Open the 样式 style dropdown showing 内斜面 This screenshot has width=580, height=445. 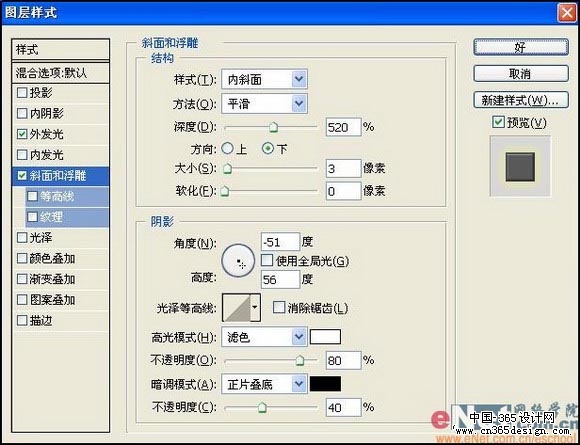(x=264, y=79)
